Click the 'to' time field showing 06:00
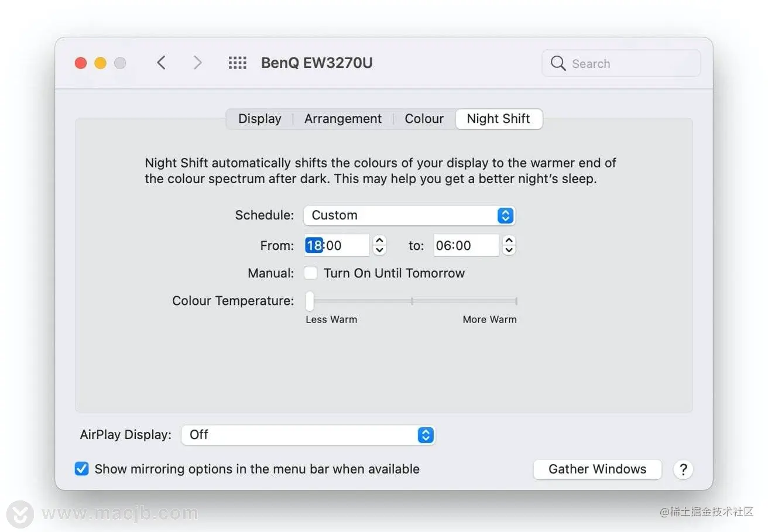Viewport: 768px width, 532px height. 465,245
